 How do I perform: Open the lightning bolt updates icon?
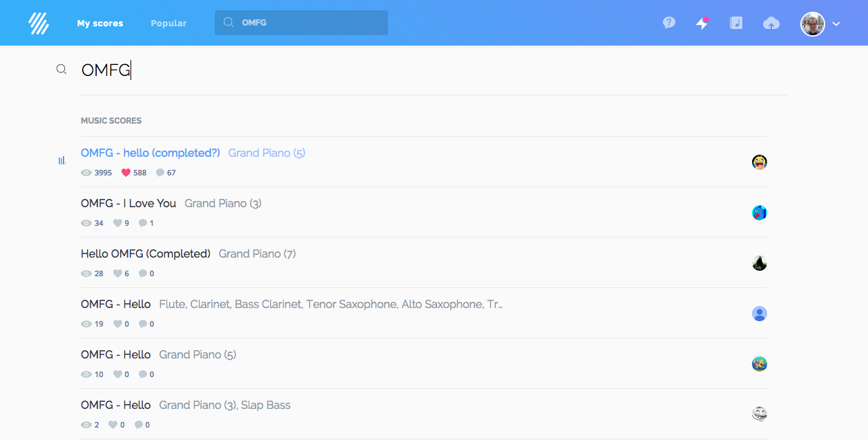(x=702, y=23)
